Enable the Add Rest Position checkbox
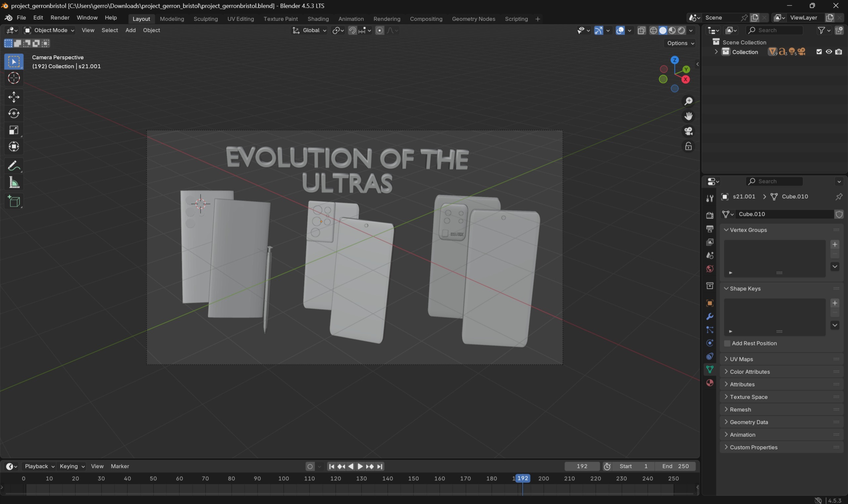The height and width of the screenshot is (504, 848). point(727,343)
